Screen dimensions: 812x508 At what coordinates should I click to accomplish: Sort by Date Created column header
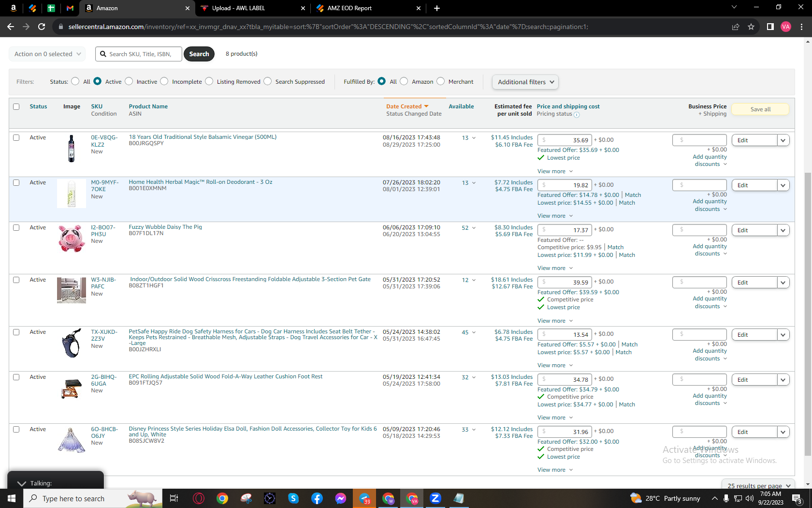(407, 106)
